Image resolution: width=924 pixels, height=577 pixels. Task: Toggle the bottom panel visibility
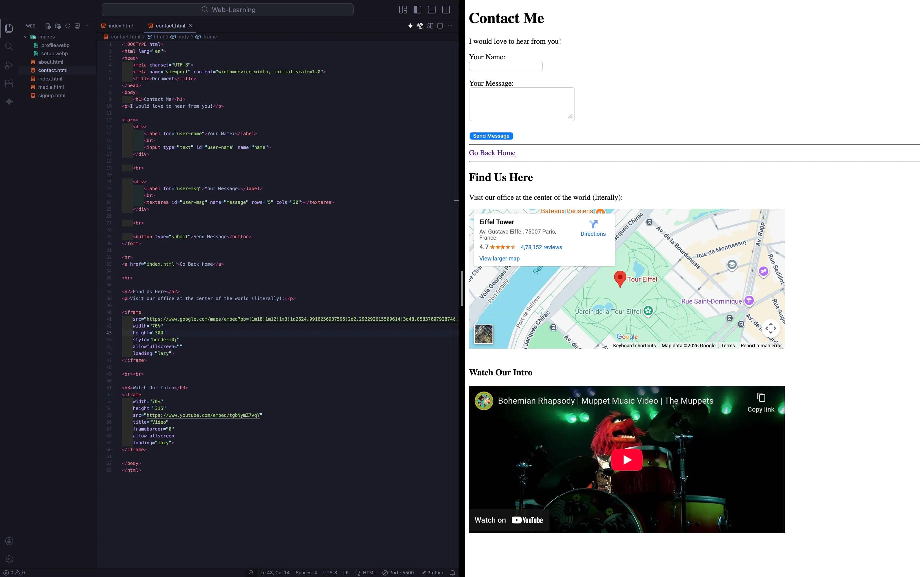click(x=431, y=10)
